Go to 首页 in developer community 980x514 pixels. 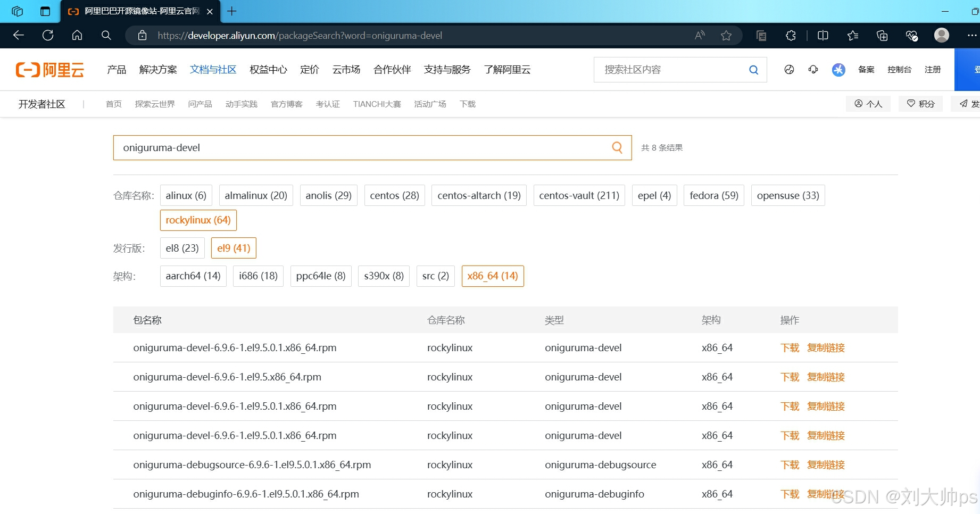point(114,104)
